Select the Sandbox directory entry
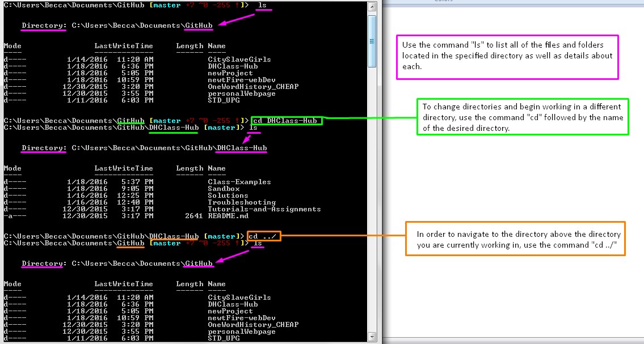Image resolution: width=644 pixels, height=344 pixels. (224, 189)
